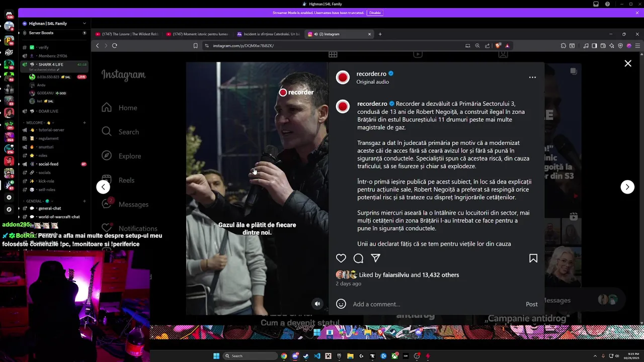Open Instagram Explore in sidebar
This screenshot has width=644, height=362.
[x=121, y=156]
